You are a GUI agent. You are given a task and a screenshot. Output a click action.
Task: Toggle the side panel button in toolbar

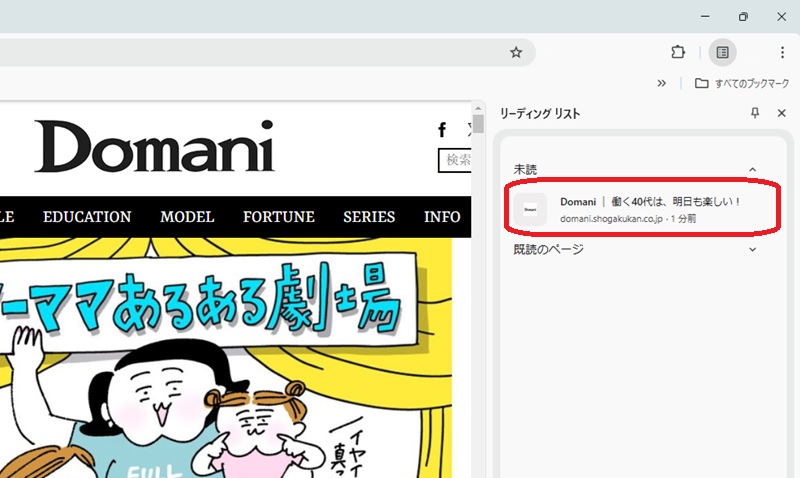click(722, 52)
